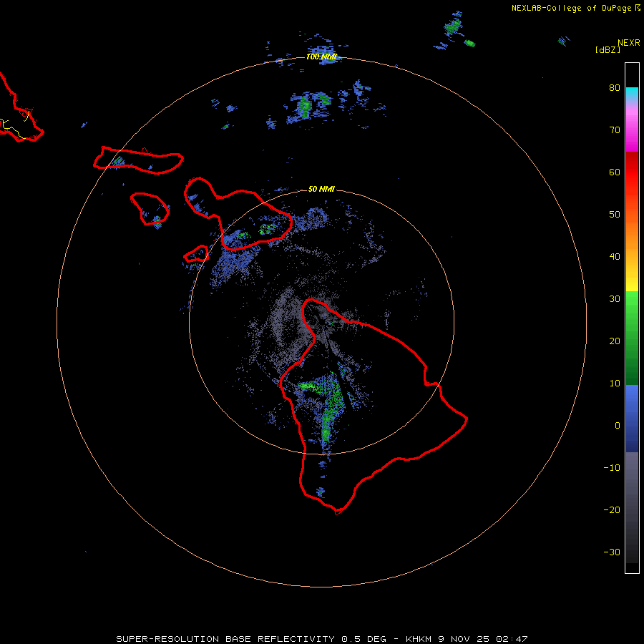Click inside the small Kahoolawe island outline
Viewport: 644px width, 644px height.
[x=197, y=254]
